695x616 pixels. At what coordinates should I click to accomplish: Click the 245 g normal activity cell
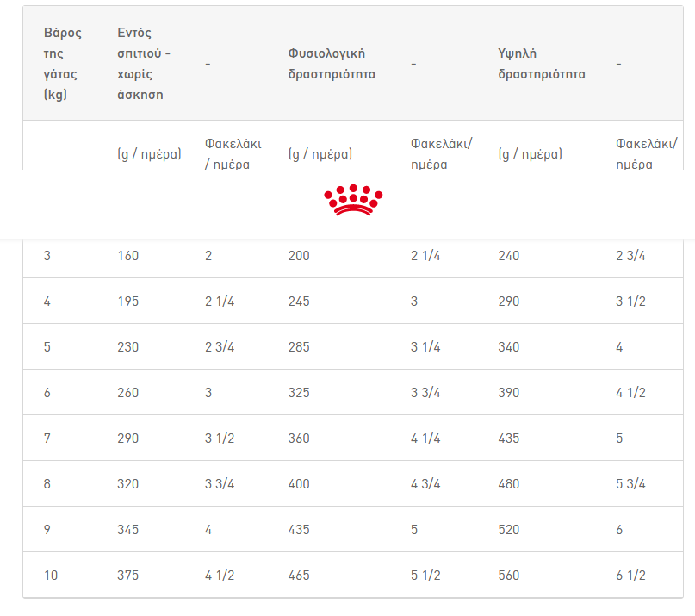tap(299, 302)
